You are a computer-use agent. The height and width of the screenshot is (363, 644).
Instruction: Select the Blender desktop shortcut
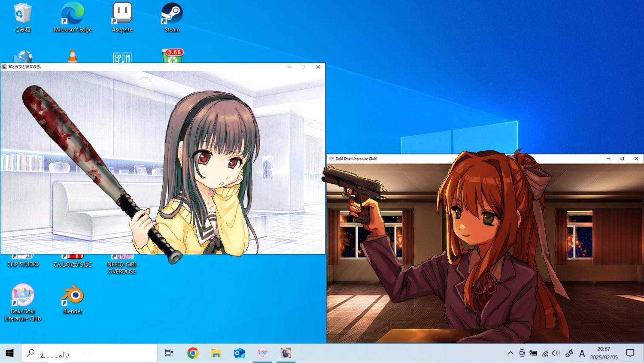click(x=73, y=299)
